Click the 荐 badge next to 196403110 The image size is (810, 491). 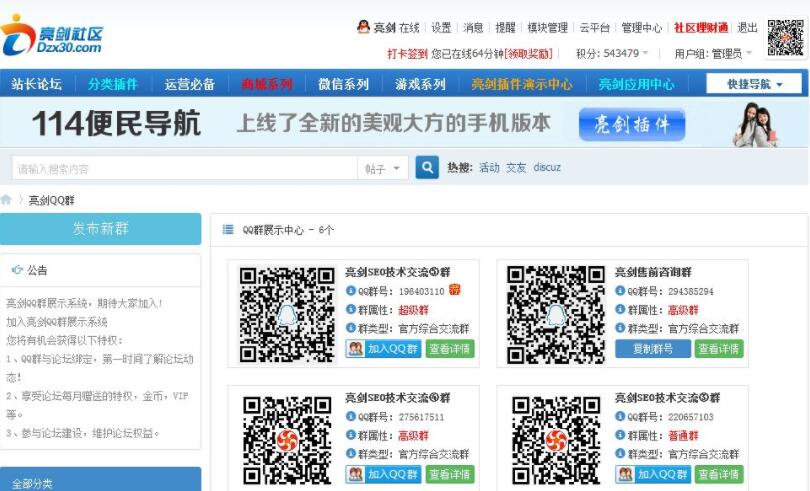click(455, 290)
